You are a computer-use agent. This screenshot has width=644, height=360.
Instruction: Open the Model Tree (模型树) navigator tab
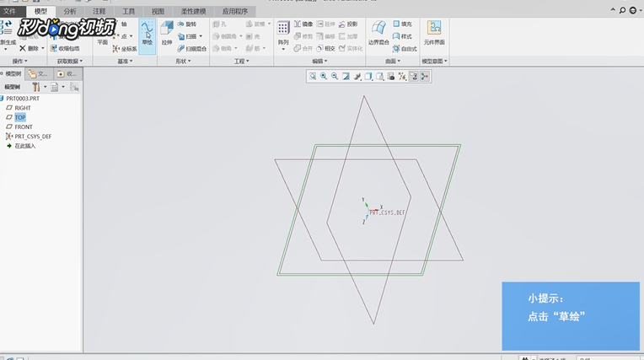coord(12,74)
